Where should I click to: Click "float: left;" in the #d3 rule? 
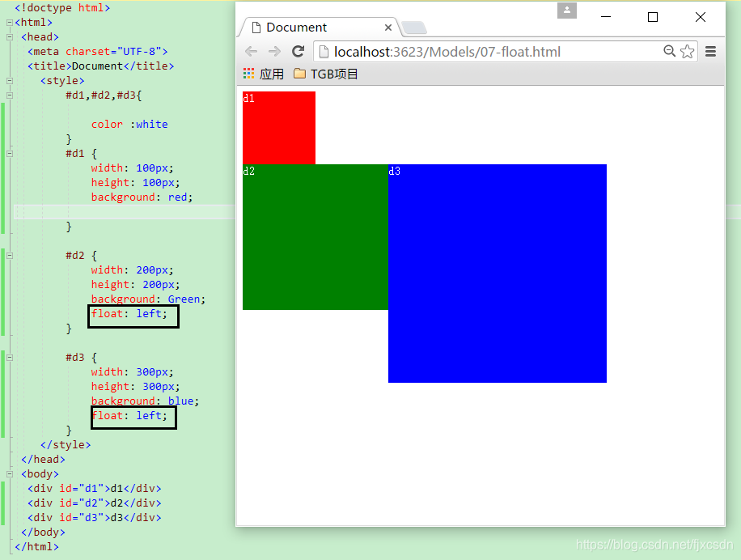click(x=129, y=416)
